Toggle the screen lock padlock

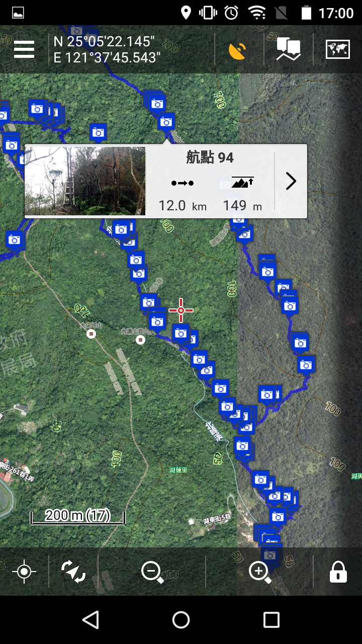(338, 572)
